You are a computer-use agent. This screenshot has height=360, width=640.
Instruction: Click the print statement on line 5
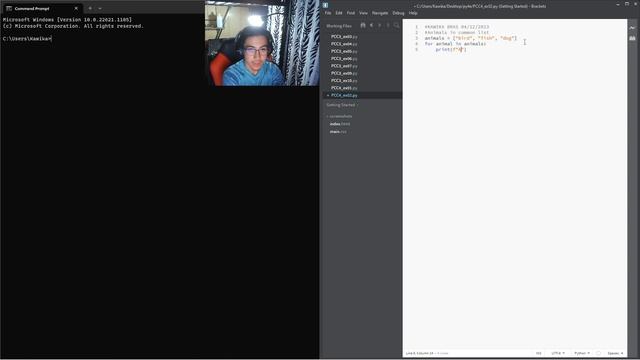point(451,49)
